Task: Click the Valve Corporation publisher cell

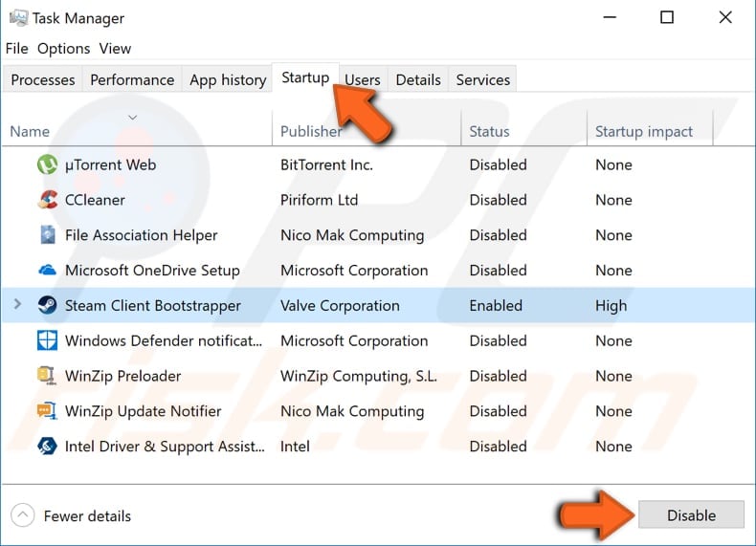Action: click(340, 306)
